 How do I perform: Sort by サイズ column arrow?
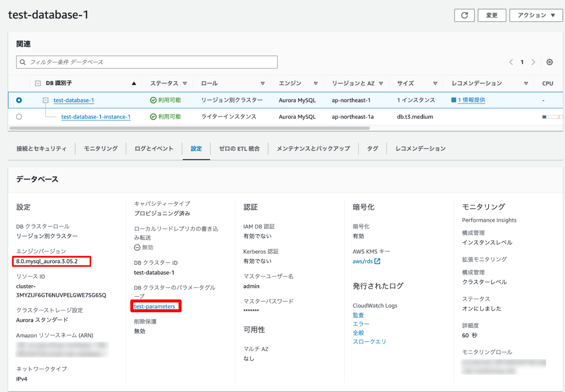435,84
